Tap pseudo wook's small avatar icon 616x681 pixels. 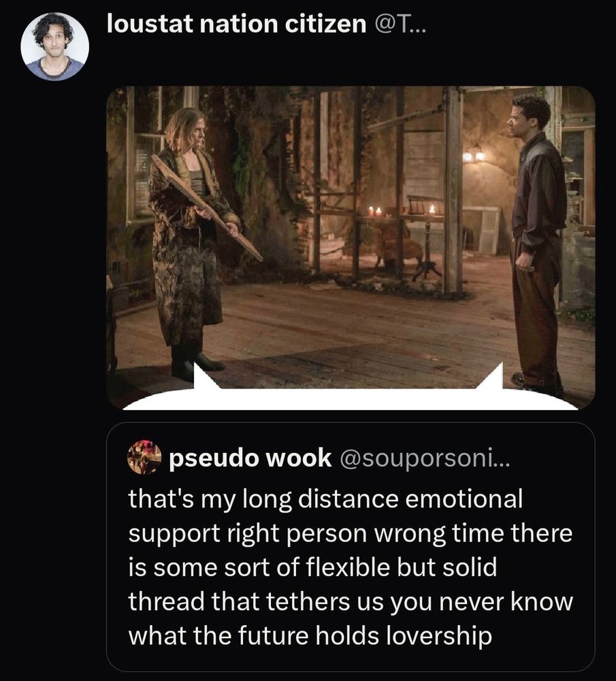[x=144, y=457]
